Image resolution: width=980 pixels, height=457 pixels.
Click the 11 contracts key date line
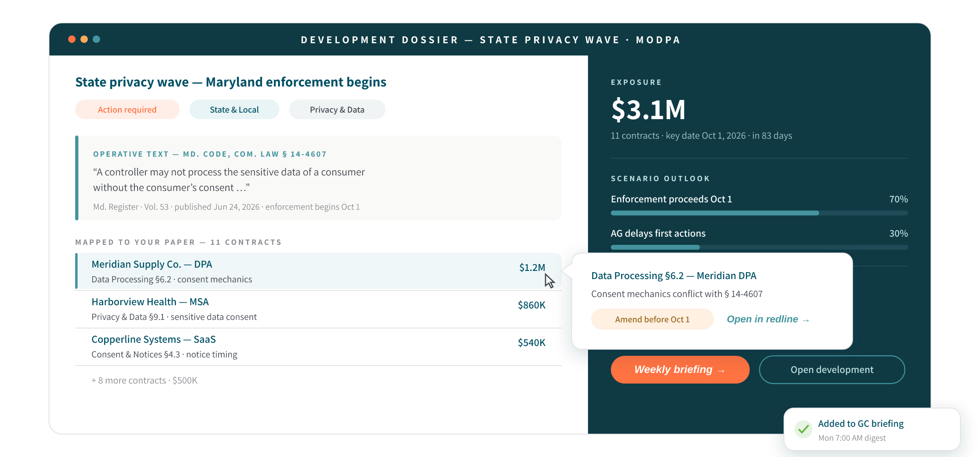point(702,135)
